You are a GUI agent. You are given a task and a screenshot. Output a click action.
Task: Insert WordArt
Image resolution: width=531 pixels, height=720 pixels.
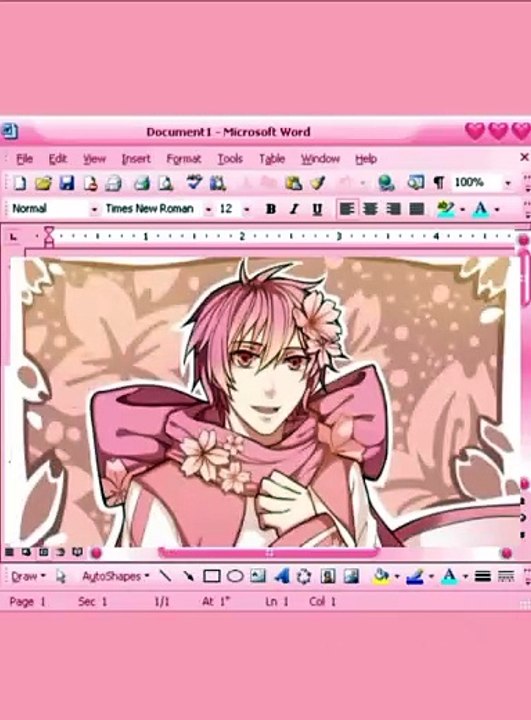pyautogui.click(x=282, y=576)
